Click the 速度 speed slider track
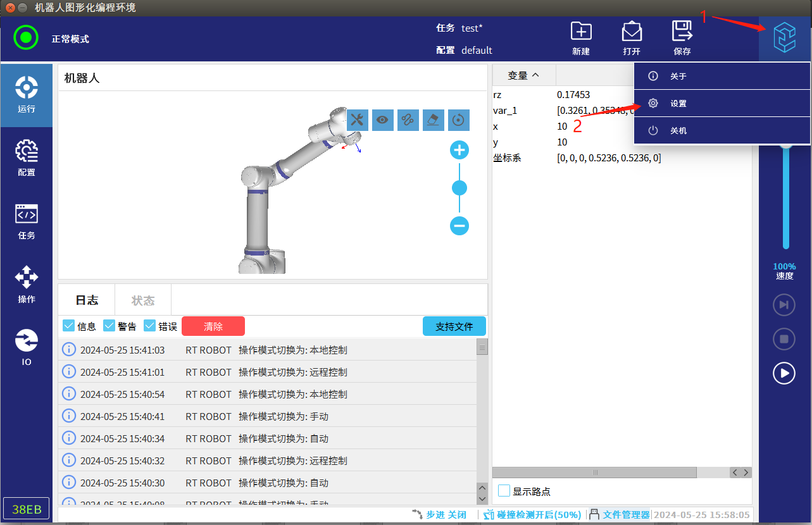The height and width of the screenshot is (525, 812). (786, 196)
